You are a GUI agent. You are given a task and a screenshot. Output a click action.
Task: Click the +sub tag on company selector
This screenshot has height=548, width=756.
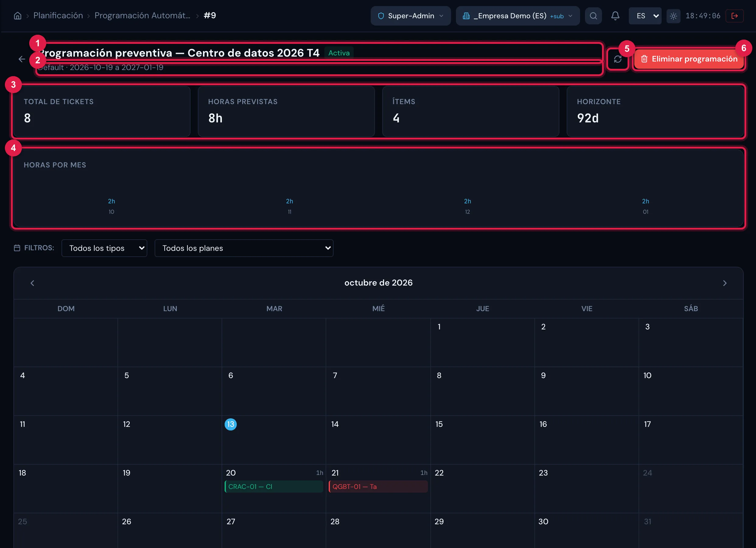[557, 16]
